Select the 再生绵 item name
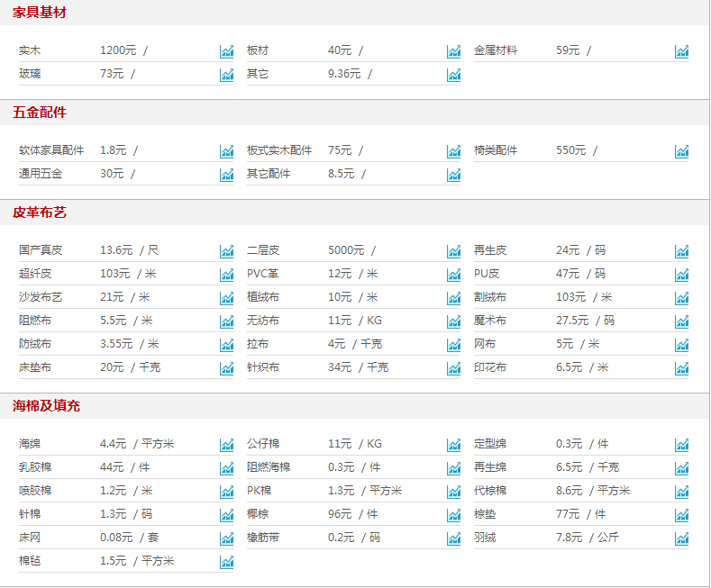The width and height of the screenshot is (711, 588). [x=490, y=467]
